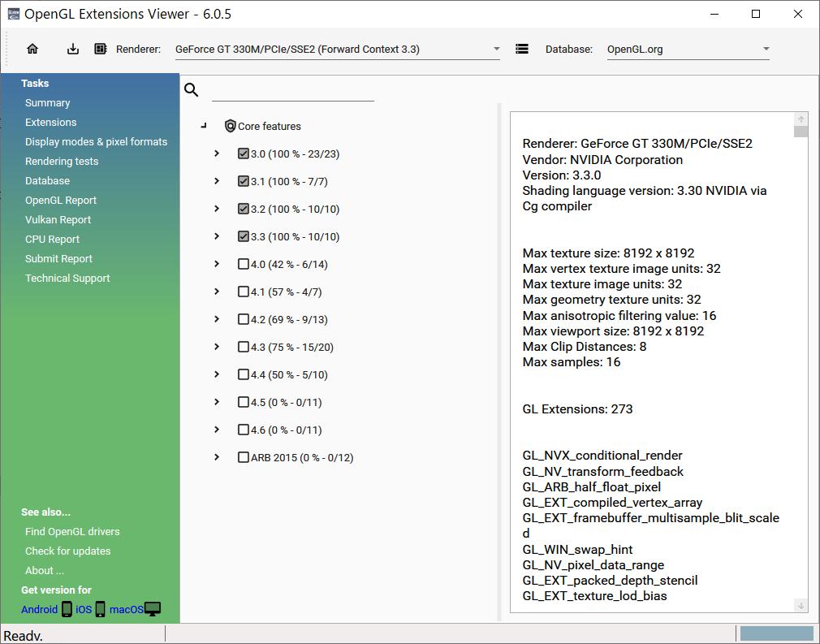Expand the ARB 2015 features node

(x=217, y=457)
